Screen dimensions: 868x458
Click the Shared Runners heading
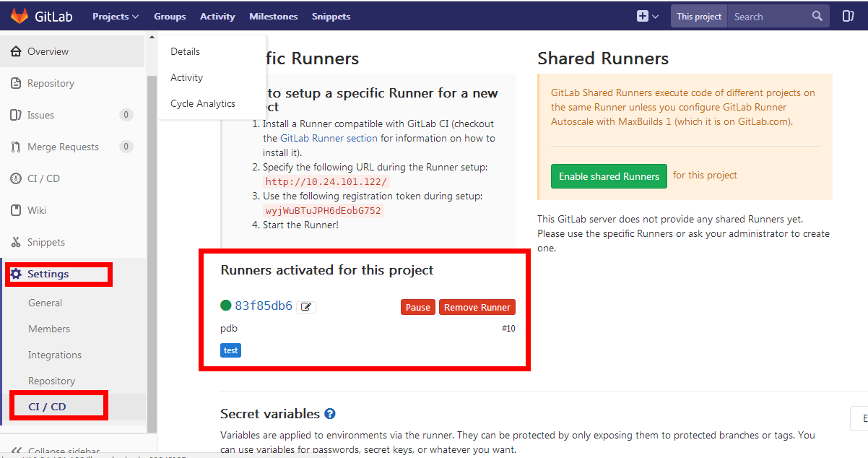603,59
